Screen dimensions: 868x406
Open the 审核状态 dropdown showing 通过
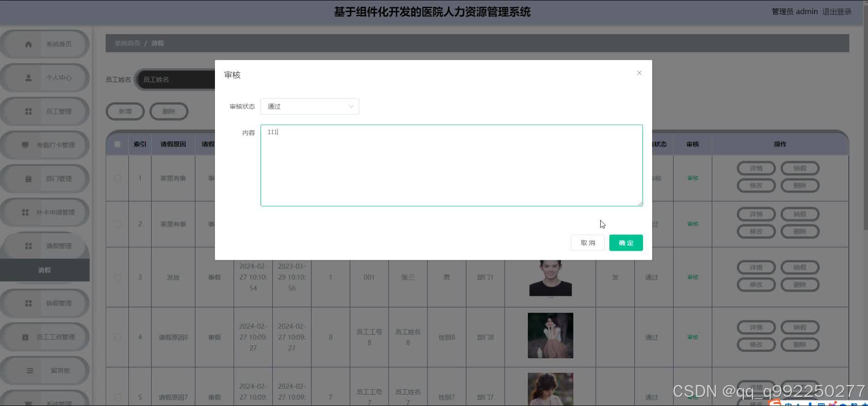coord(310,107)
